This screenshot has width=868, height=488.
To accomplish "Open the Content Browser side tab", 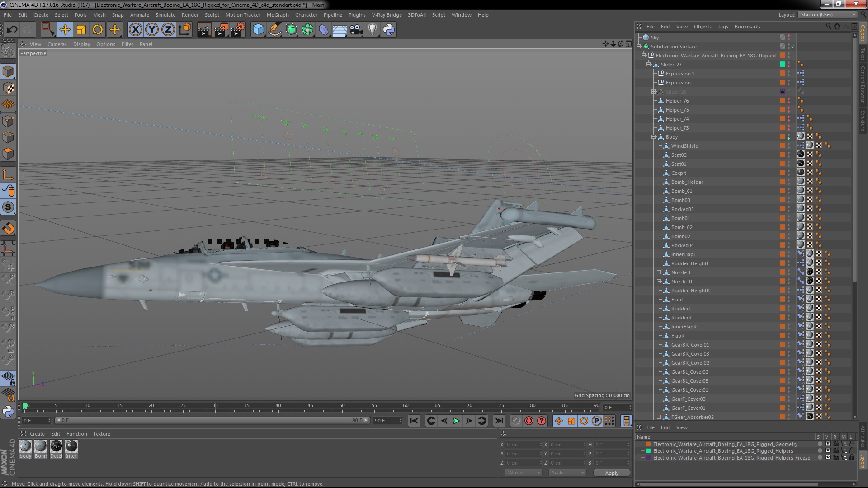I will [863, 84].
